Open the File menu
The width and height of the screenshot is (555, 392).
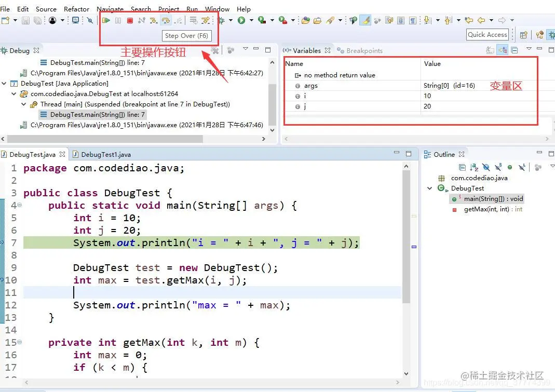click(5, 9)
